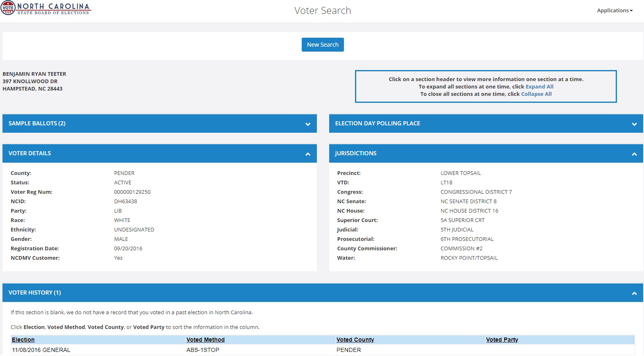Viewport: 644px width, 356px height.
Task: Click the Race value WHITE
Action: point(122,220)
